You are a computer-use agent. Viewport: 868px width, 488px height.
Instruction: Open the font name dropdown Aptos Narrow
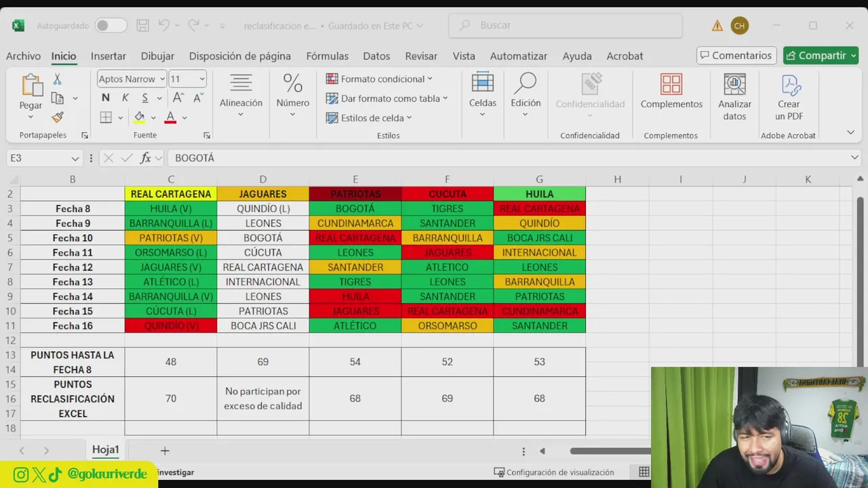point(162,79)
